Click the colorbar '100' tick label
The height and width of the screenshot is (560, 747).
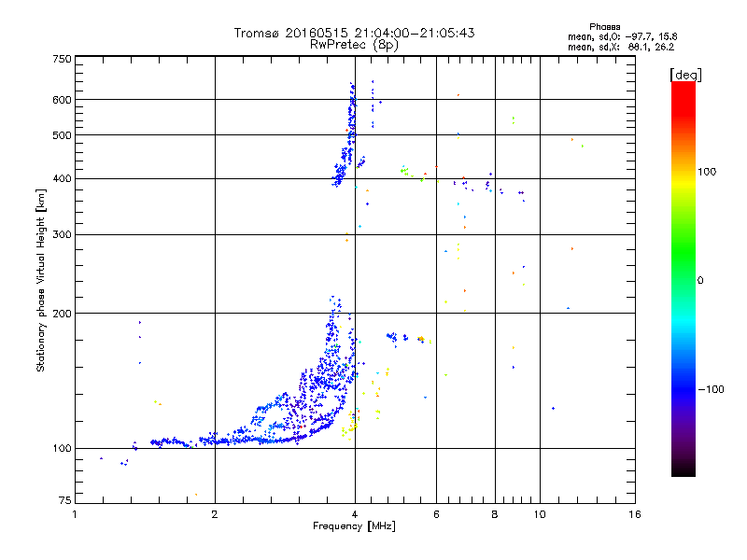coord(707,172)
